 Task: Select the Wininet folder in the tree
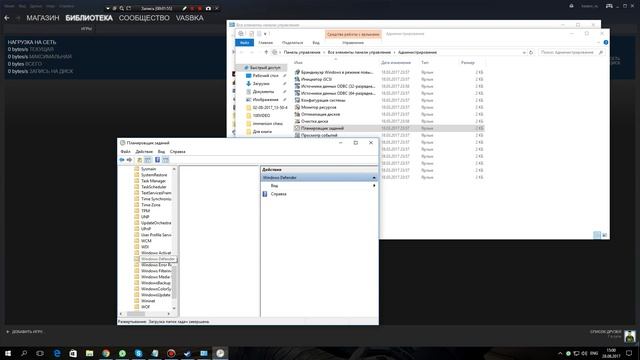coord(148,301)
